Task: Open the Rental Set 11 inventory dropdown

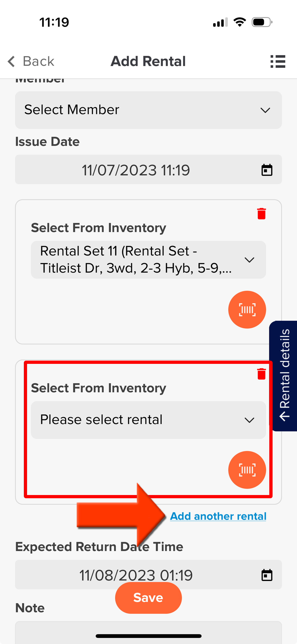Action: click(x=149, y=260)
